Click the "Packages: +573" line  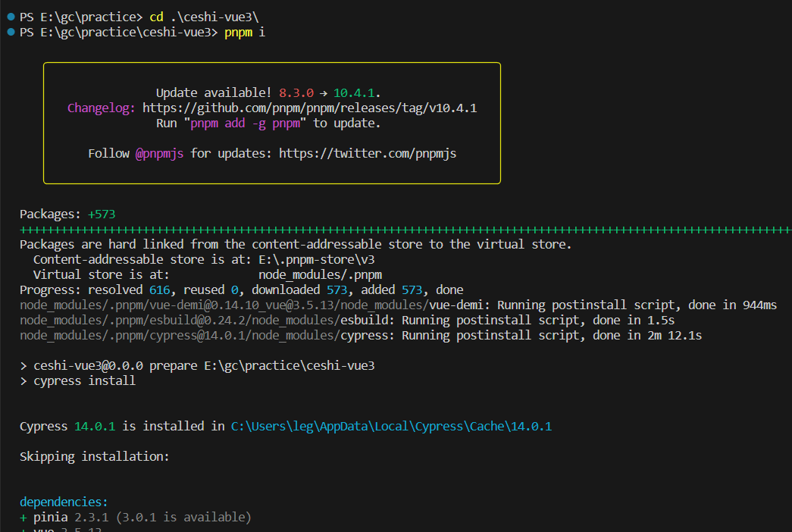tap(67, 214)
